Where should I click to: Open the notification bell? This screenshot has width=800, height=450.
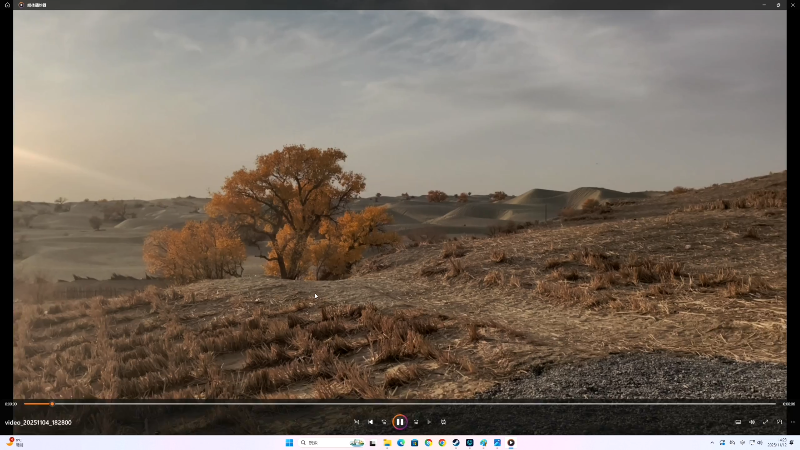(x=792, y=442)
